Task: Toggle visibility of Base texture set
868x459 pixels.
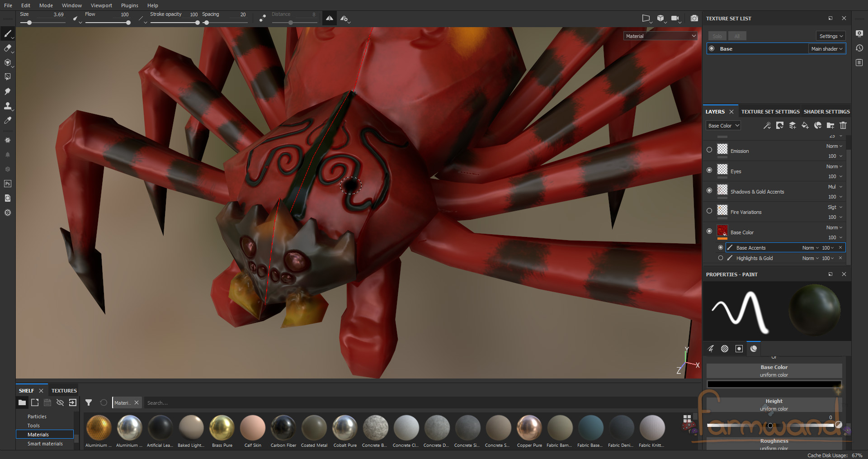Action: pos(712,48)
